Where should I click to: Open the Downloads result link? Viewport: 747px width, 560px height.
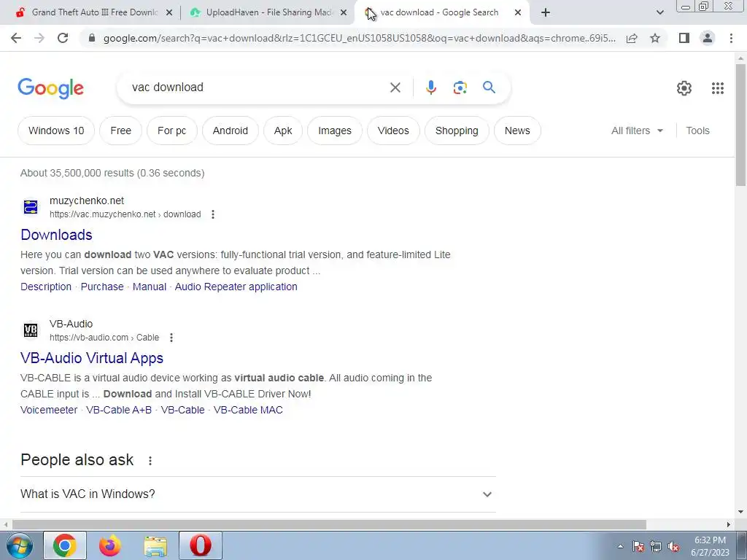click(56, 235)
